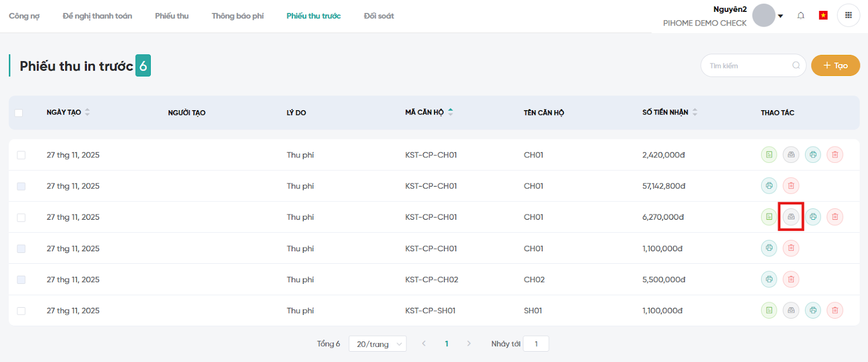Screen dimensions: 868x362
Task: Open the notification bell
Action: point(801,16)
